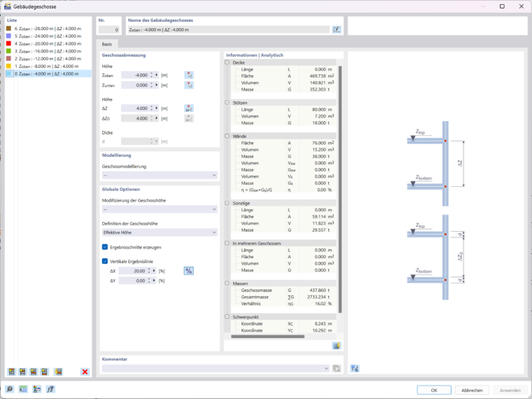
Task: Toggle Vertikale Ergebnislinie checkbox
Action: [105, 261]
